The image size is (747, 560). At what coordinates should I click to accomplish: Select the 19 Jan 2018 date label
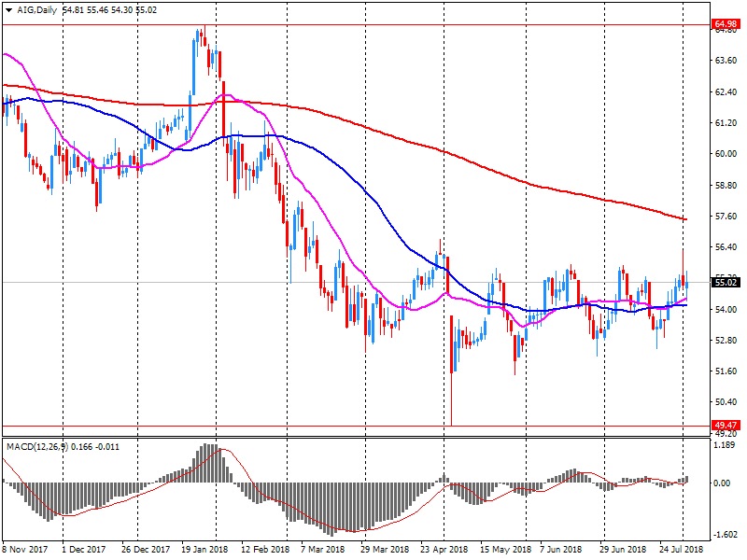click(204, 549)
